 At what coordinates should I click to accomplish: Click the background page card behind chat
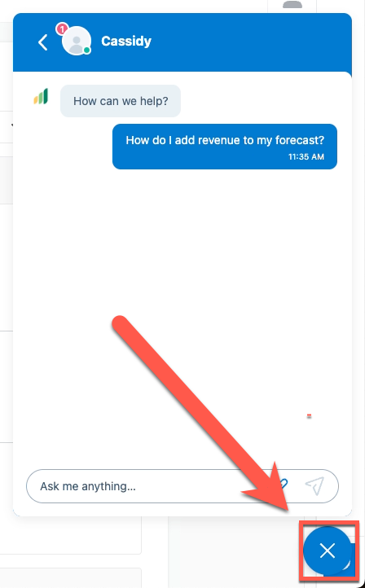[71, 536]
